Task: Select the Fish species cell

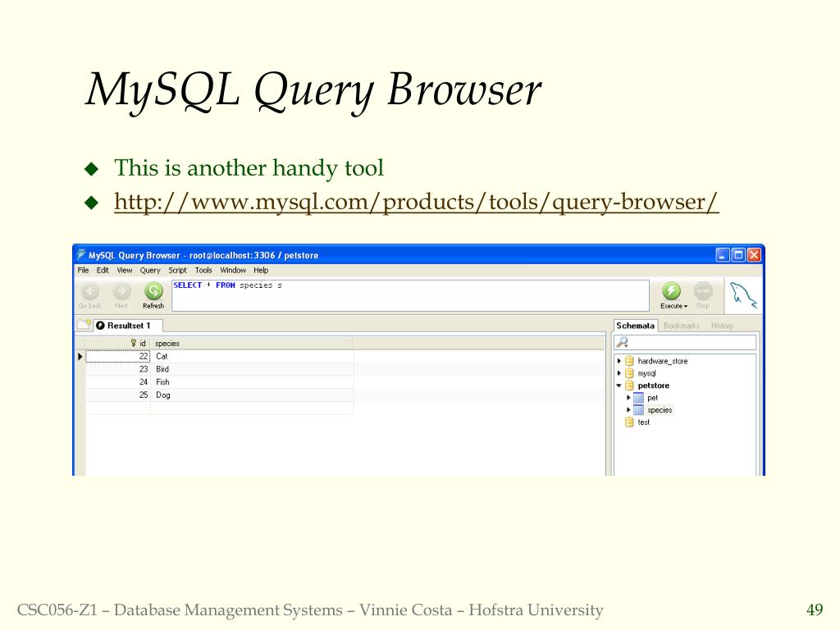Action: point(252,382)
